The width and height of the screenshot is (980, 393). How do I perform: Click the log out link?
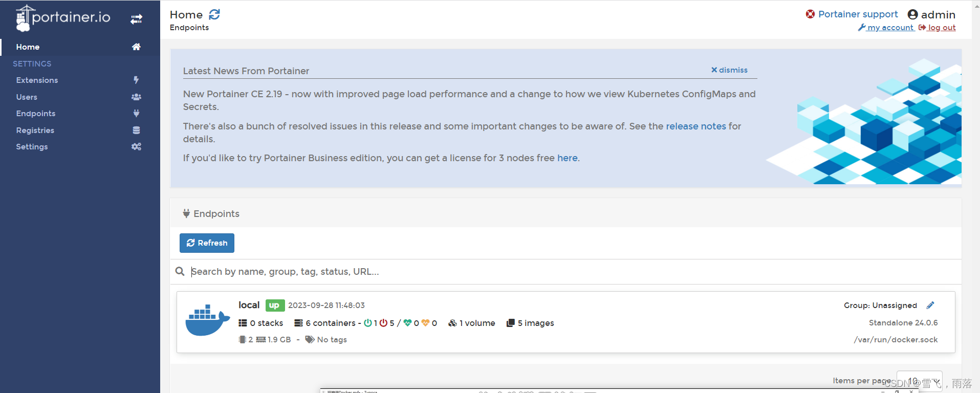tap(937, 28)
